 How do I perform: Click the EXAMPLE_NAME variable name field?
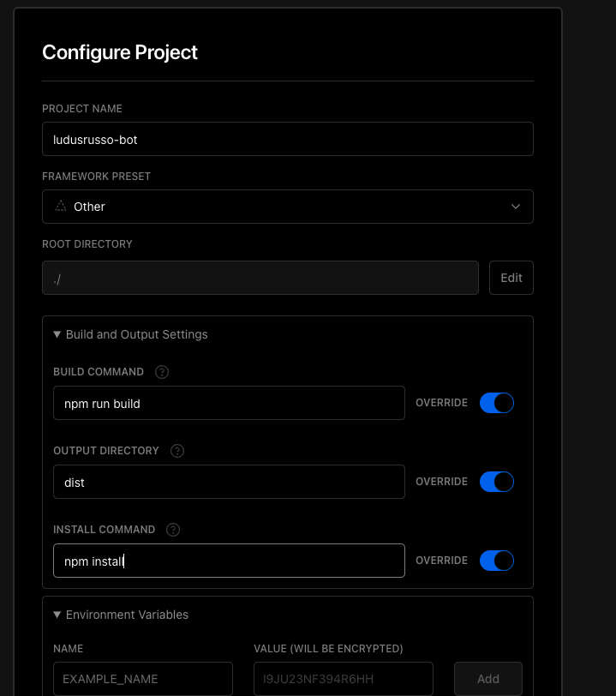[x=142, y=678]
